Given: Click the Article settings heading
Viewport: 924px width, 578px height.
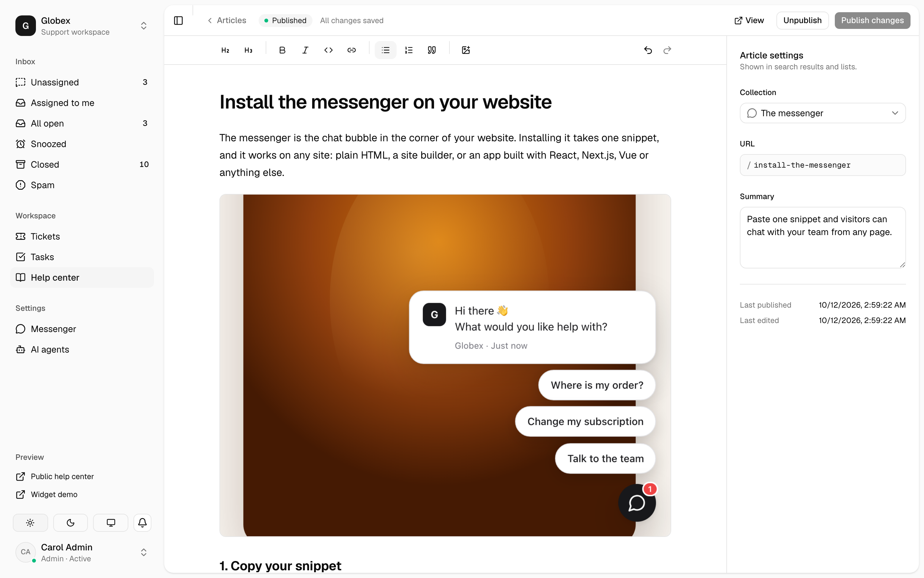Looking at the screenshot, I should [x=771, y=56].
